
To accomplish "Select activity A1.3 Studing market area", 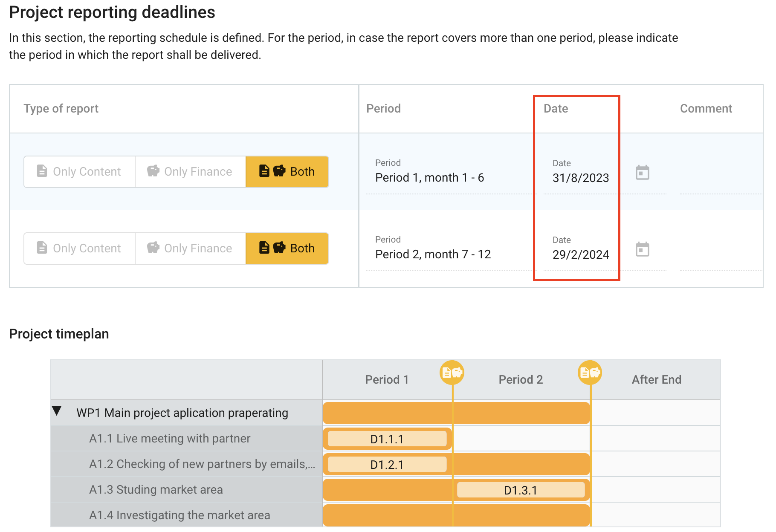I will pyautogui.click(x=156, y=490).
